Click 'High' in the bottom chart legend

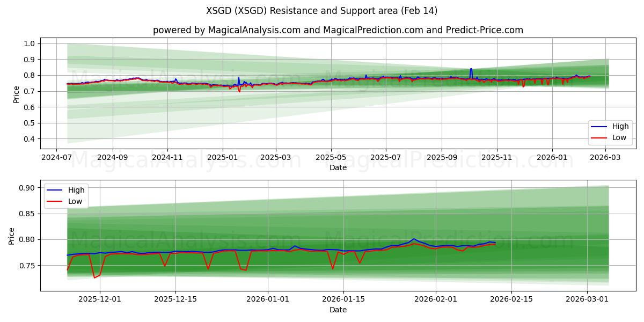click(x=76, y=190)
